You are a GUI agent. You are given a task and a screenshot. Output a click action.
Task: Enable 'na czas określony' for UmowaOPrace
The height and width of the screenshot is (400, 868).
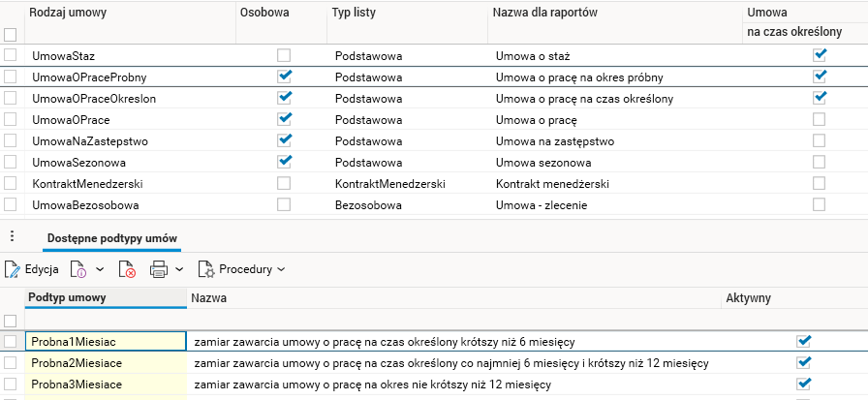pos(820,119)
